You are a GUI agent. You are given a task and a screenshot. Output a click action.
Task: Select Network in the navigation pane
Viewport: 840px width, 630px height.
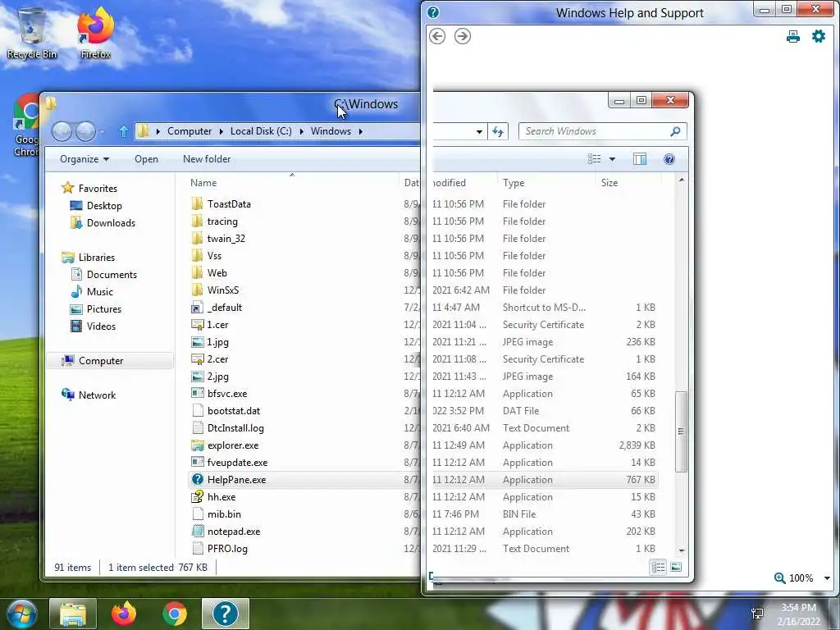(x=97, y=395)
